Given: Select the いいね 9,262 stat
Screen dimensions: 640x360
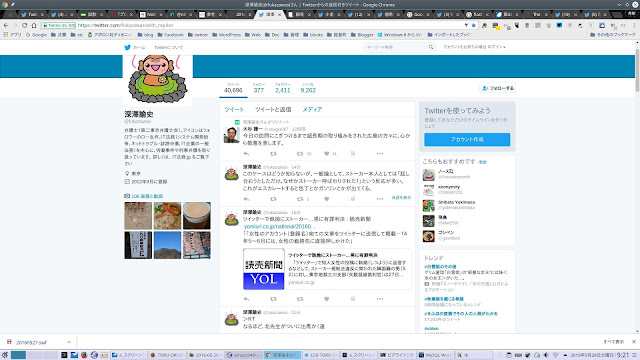Looking at the screenshot, I should click(x=308, y=88).
